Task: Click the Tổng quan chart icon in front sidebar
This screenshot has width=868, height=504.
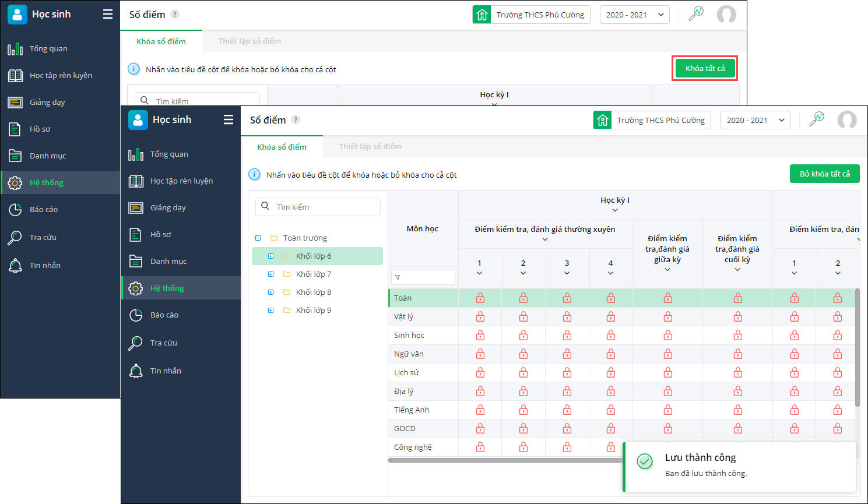Action: point(136,154)
